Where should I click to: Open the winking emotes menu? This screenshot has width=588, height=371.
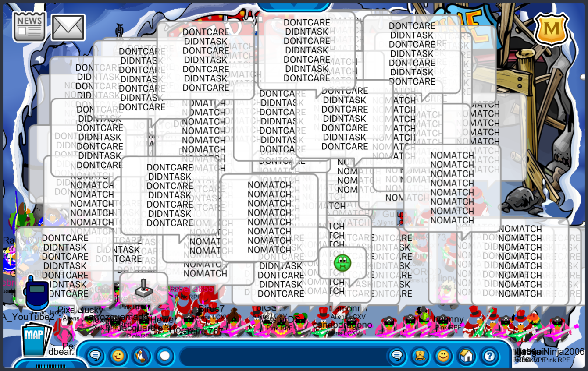pyautogui.click(x=118, y=355)
